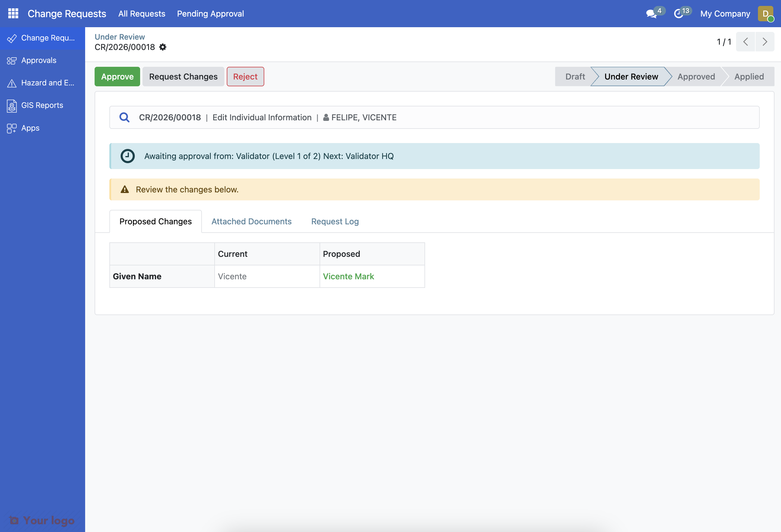Click the Change Requests app title

pyautogui.click(x=67, y=14)
